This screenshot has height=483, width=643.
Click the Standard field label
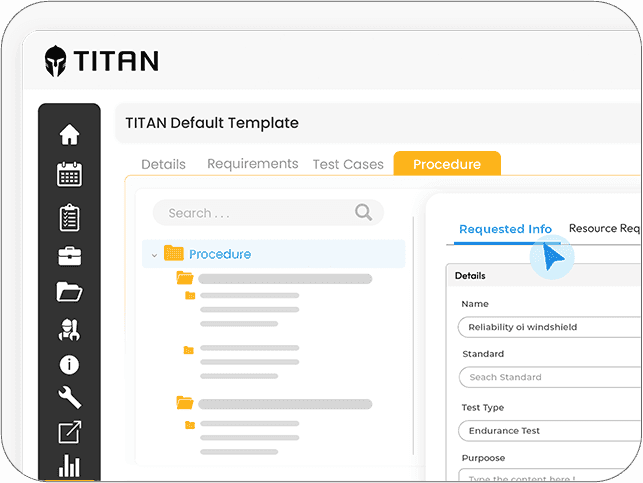[483, 354]
